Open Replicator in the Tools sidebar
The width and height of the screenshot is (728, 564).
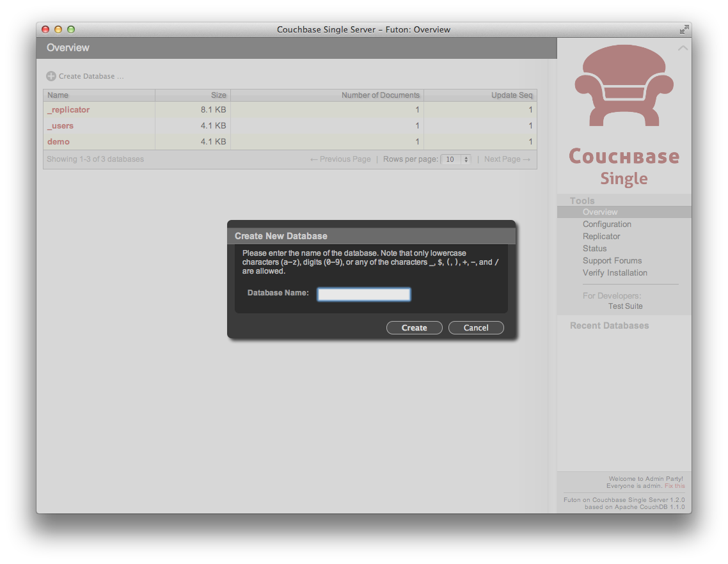coord(601,236)
